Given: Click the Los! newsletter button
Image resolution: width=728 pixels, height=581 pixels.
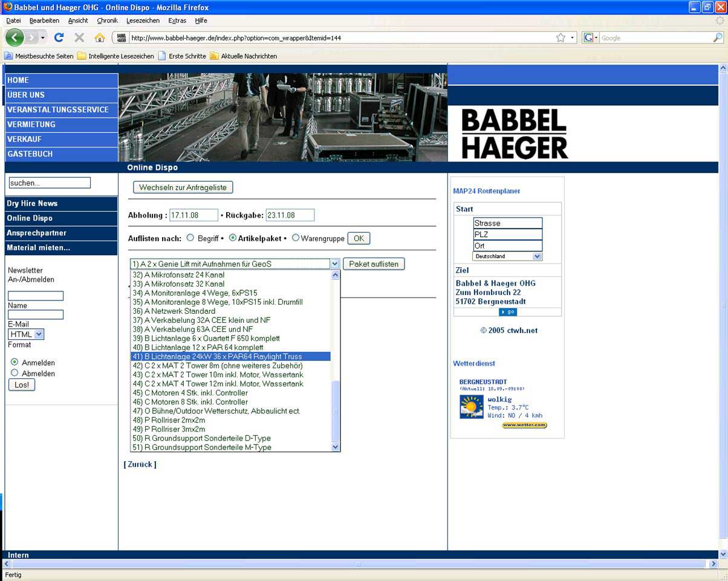Looking at the screenshot, I should 22,385.
